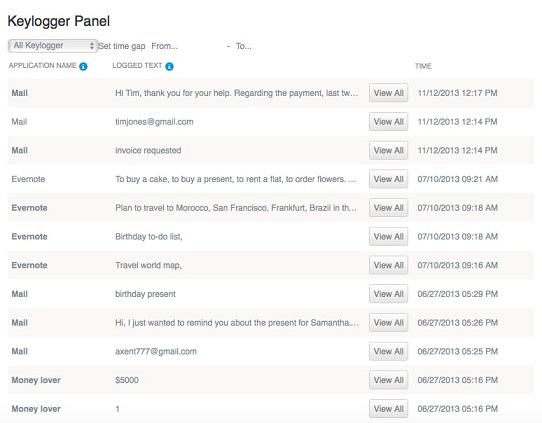The height and width of the screenshot is (423, 542).
Task: Click the Logged Text info icon
Action: [169, 66]
